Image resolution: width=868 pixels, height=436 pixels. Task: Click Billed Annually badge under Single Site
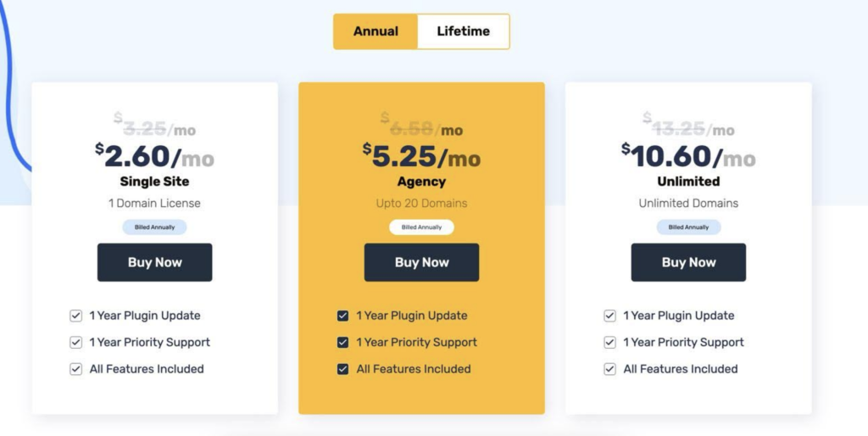154,227
